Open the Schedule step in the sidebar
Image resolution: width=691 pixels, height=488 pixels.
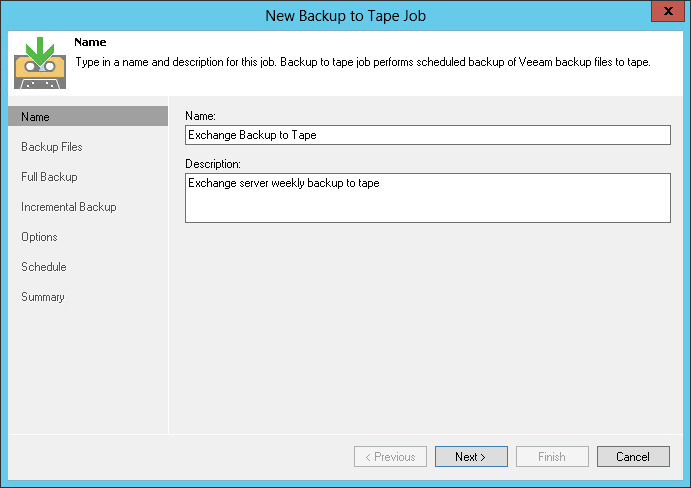click(44, 267)
